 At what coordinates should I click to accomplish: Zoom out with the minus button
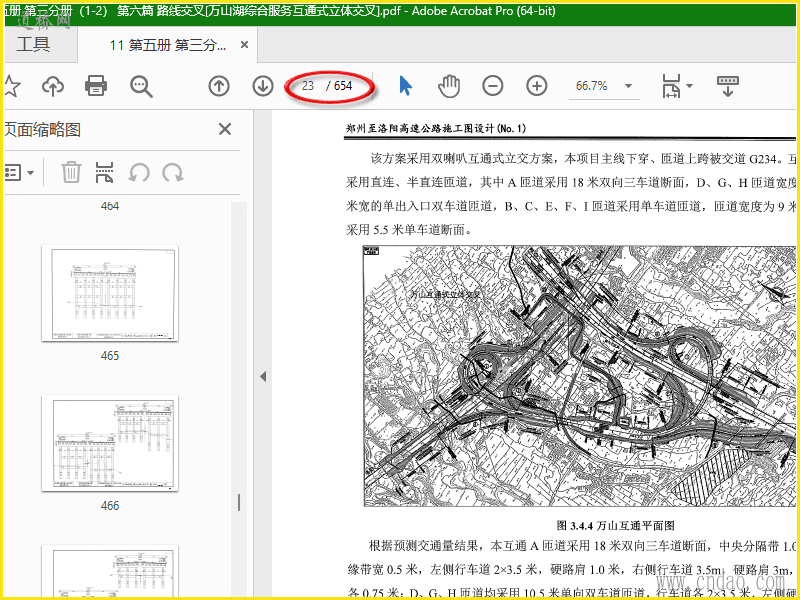click(x=493, y=86)
